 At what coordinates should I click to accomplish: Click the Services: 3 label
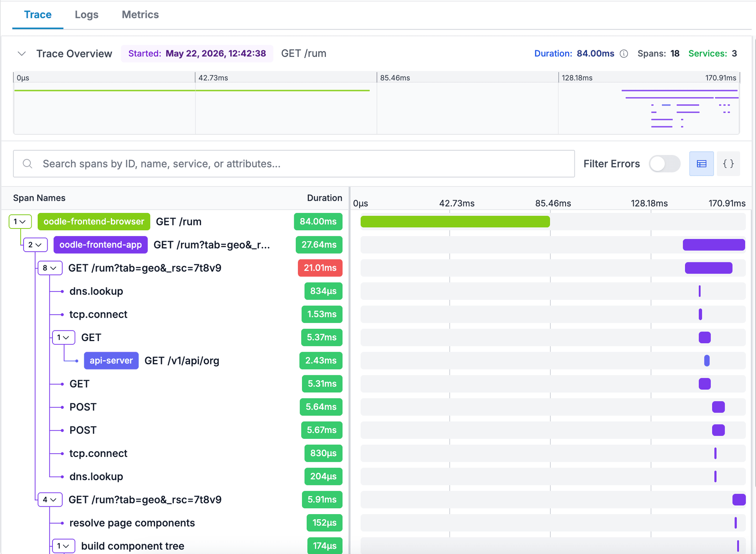click(713, 54)
